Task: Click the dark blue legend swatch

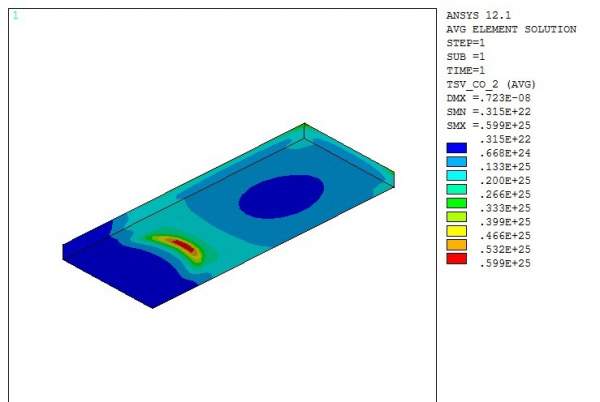Action: (x=457, y=148)
